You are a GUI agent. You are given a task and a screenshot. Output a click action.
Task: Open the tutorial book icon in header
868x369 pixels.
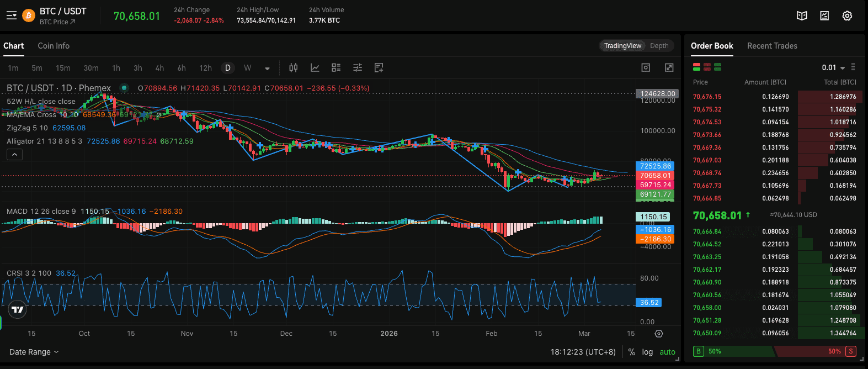click(x=802, y=16)
